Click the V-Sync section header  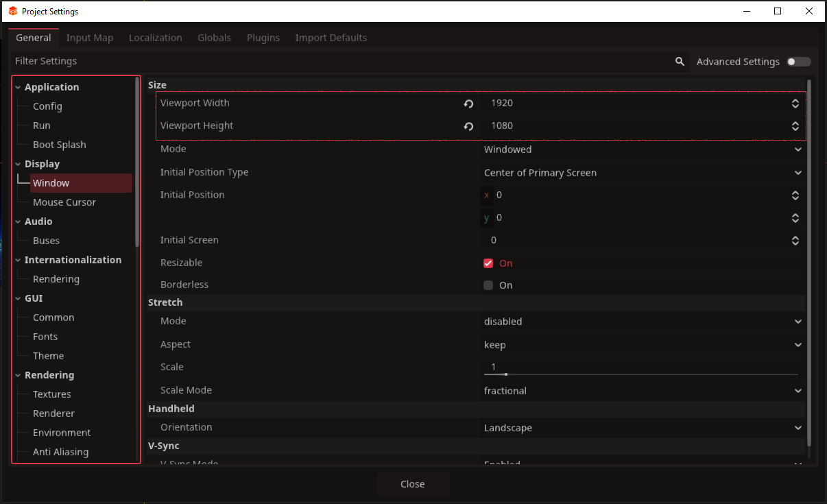(476, 446)
